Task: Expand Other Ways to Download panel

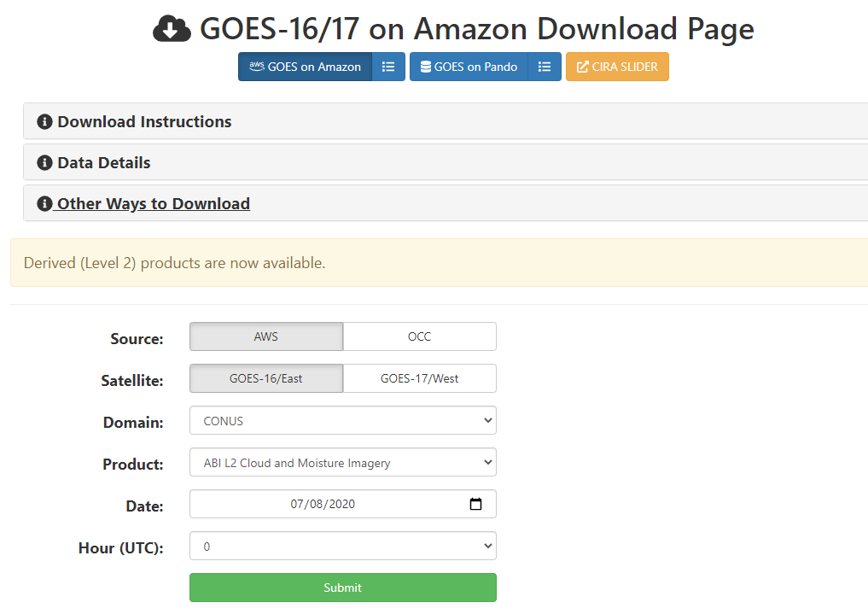Action: point(446,202)
